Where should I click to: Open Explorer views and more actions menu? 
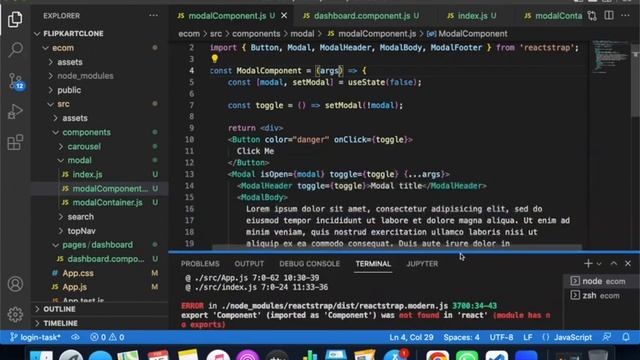(153, 16)
